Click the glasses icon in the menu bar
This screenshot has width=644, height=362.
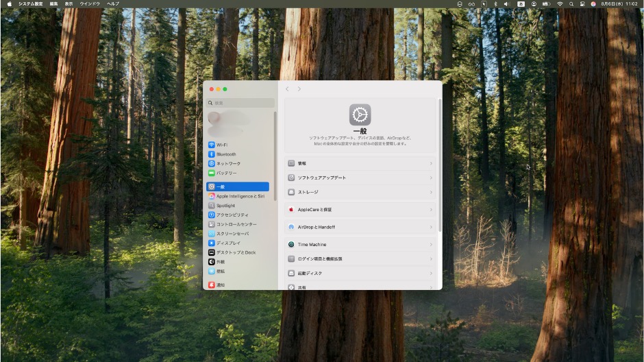471,3
